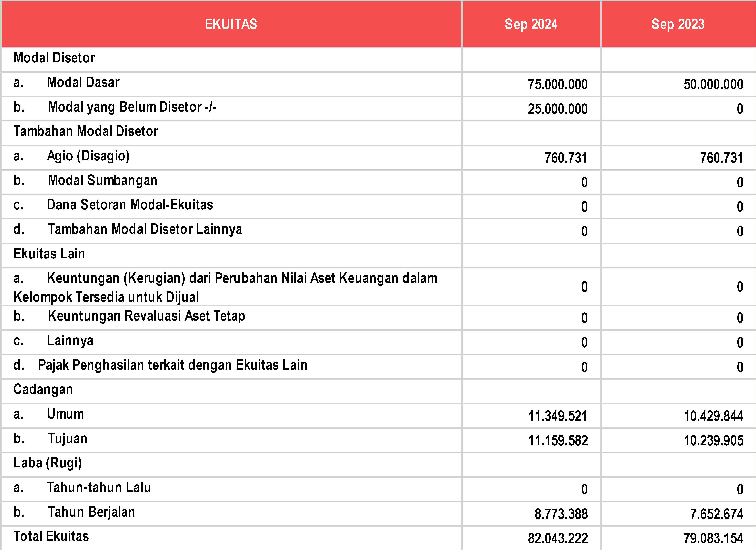Select the Sep 2023 column header
This screenshot has height=550, width=756.
pos(678,24)
